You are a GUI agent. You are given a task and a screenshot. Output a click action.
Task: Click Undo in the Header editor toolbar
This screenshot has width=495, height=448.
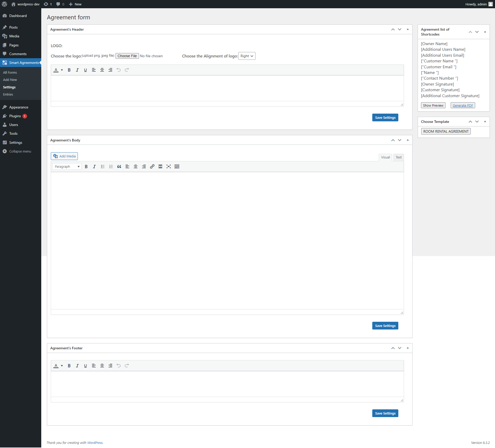pos(119,70)
